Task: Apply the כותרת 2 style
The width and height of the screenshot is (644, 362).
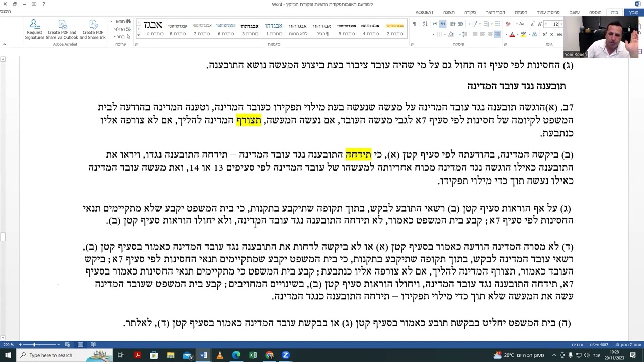Action: 394,29
